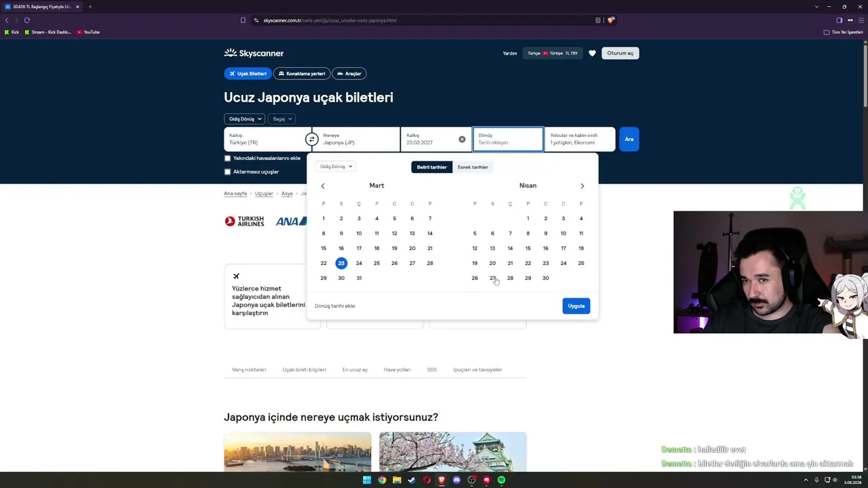Screen dimensions: 868x488
Task: Reload the page with the refresh icon
Action: click(27, 20)
